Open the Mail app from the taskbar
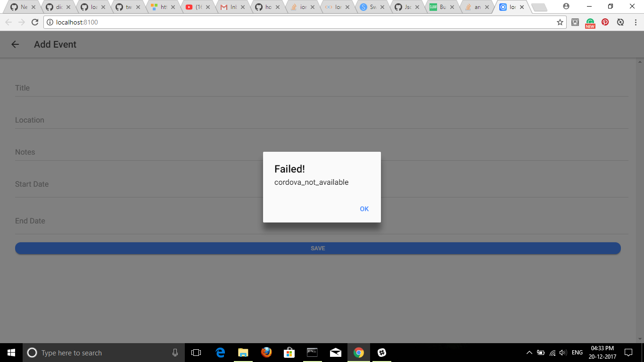Viewport: 644px width, 362px height. [336, 353]
